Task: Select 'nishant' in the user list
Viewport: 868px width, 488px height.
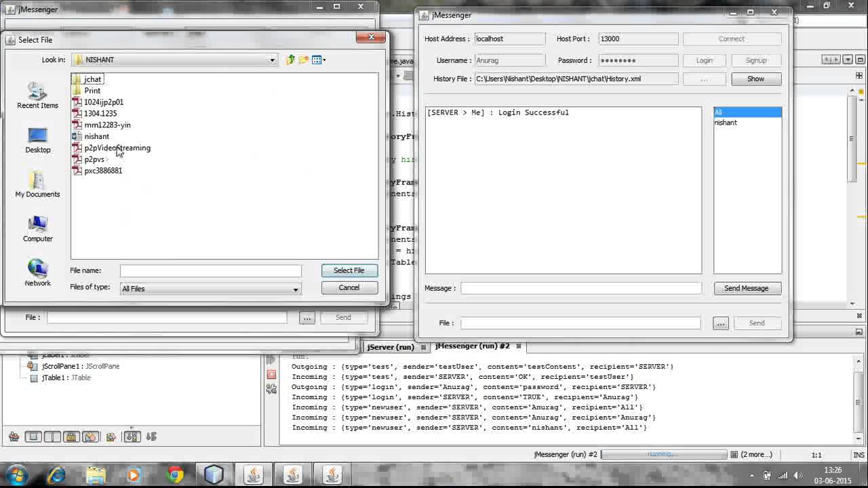Action: click(x=747, y=123)
